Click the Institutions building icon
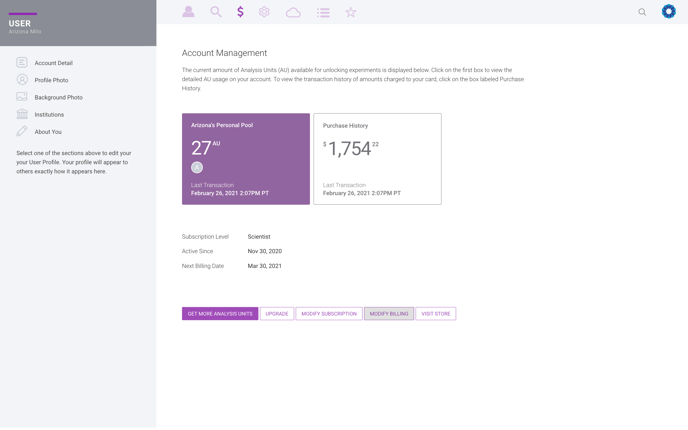Screen dimensions: 688x430 pos(22,114)
